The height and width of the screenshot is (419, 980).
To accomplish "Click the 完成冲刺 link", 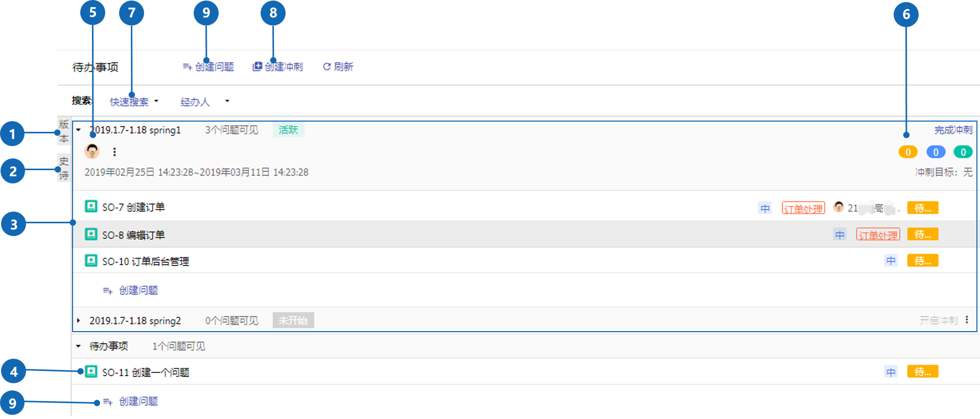I will point(953,130).
